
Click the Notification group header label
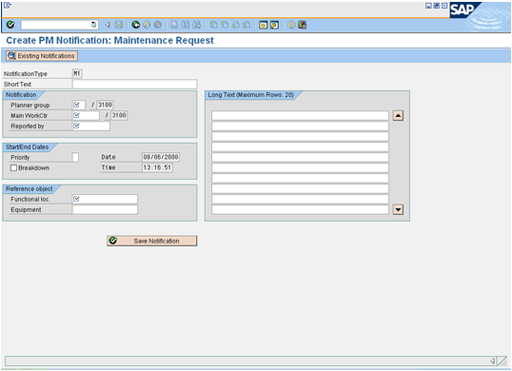(21, 95)
